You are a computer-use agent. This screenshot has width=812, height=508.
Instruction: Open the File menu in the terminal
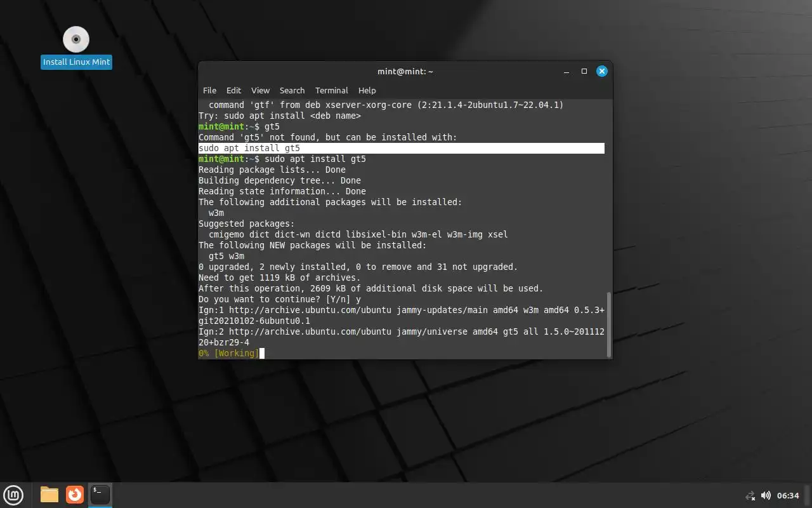(209, 90)
